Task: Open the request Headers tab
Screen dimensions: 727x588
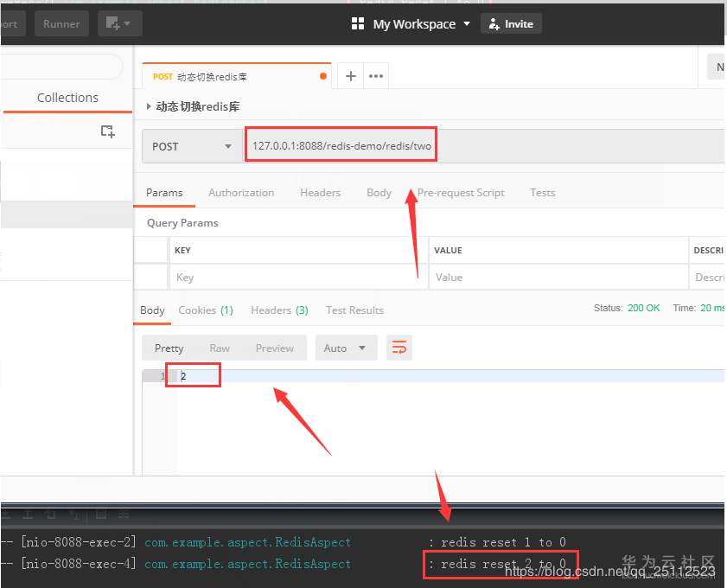Action: (320, 193)
